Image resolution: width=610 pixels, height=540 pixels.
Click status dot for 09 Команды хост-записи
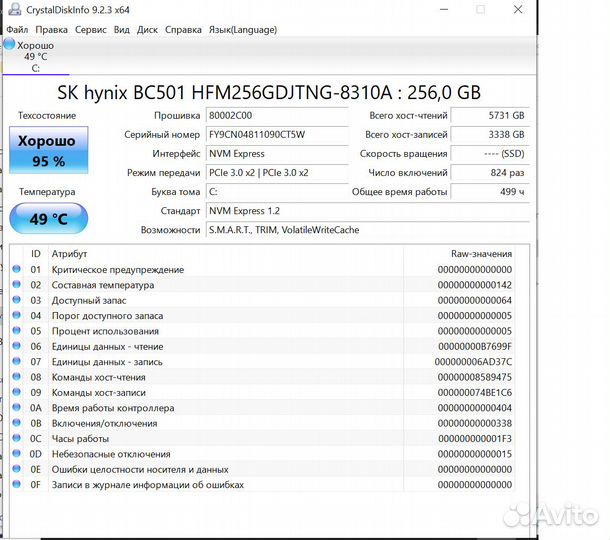tap(16, 392)
